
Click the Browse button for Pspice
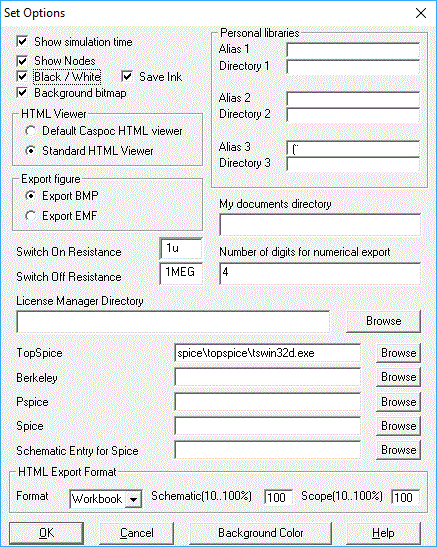[398, 402]
